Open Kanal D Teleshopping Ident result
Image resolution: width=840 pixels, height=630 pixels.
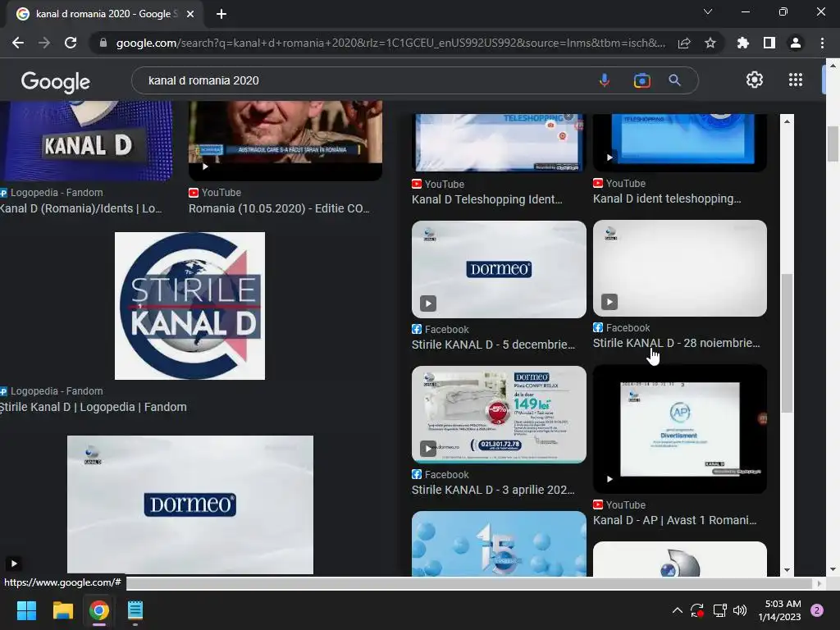click(x=487, y=199)
